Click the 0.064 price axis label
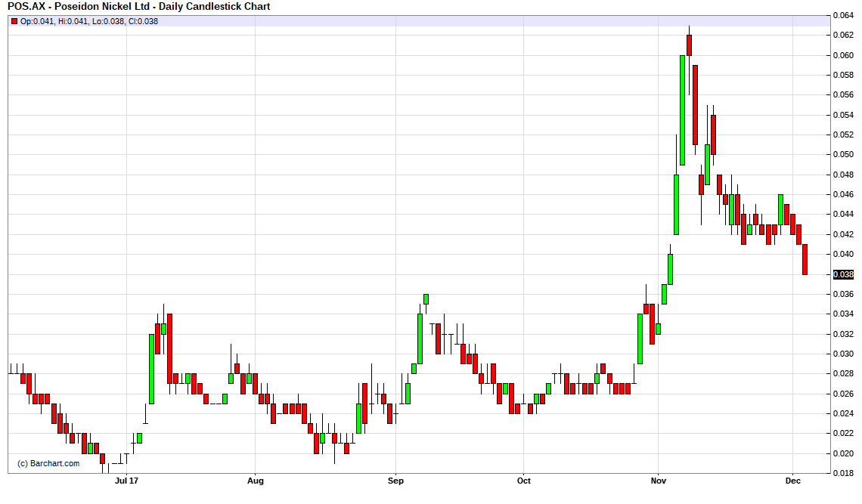The image size is (862, 504). pos(843,15)
